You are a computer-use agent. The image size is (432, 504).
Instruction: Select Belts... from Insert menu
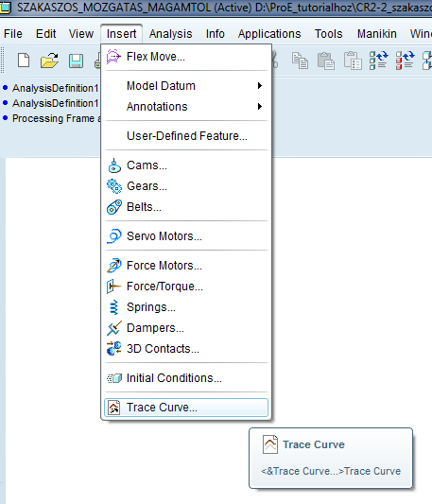click(x=186, y=207)
